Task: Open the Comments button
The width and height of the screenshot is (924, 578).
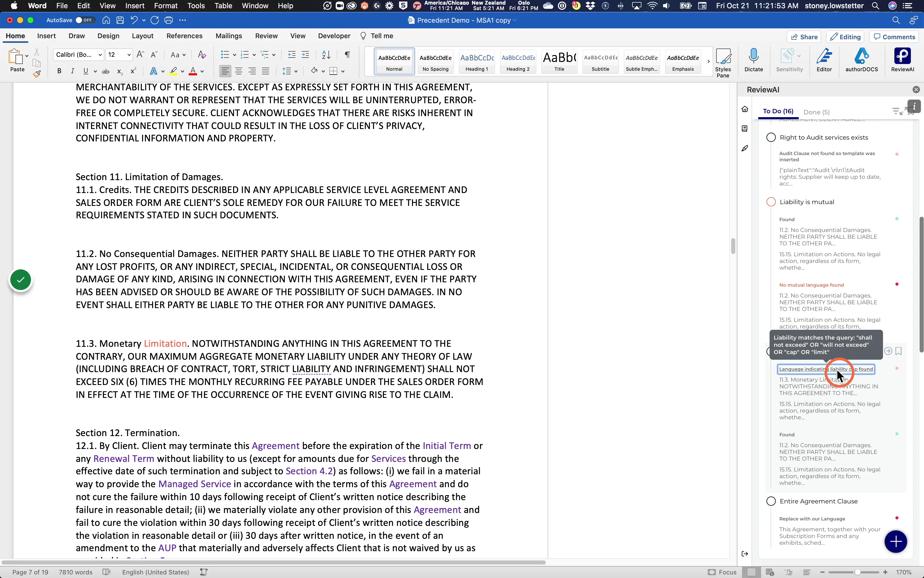Action: [894, 37]
